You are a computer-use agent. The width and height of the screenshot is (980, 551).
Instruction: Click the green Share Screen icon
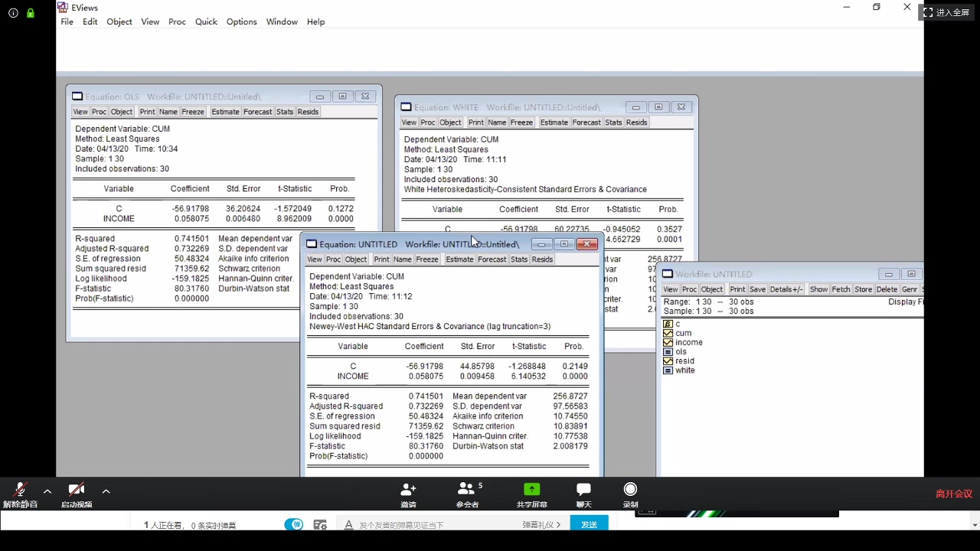pyautogui.click(x=531, y=489)
